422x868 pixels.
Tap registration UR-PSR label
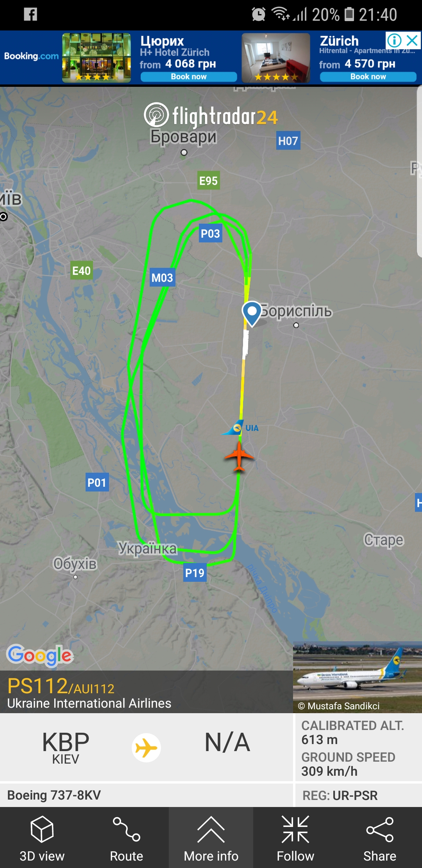click(340, 796)
